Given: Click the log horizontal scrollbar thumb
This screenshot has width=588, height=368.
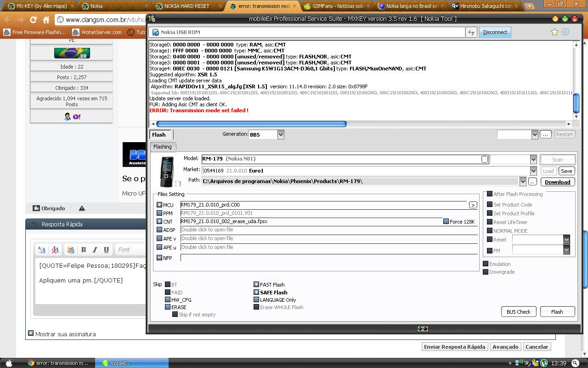Looking at the screenshot, I should coord(251,124).
